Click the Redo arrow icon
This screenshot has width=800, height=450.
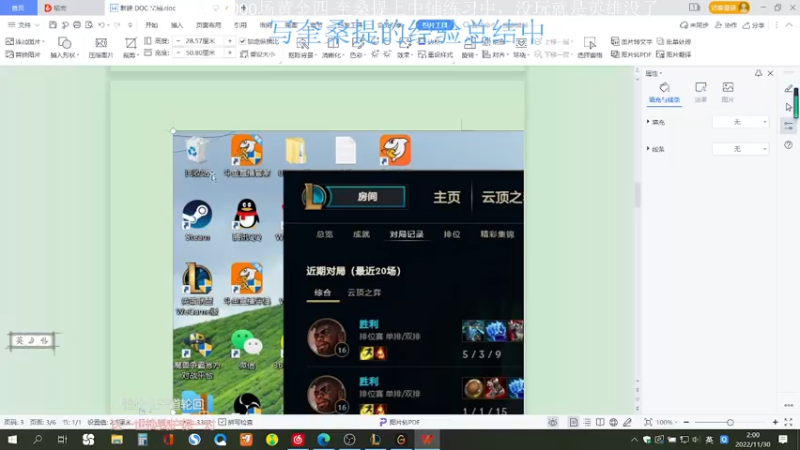[x=117, y=24]
